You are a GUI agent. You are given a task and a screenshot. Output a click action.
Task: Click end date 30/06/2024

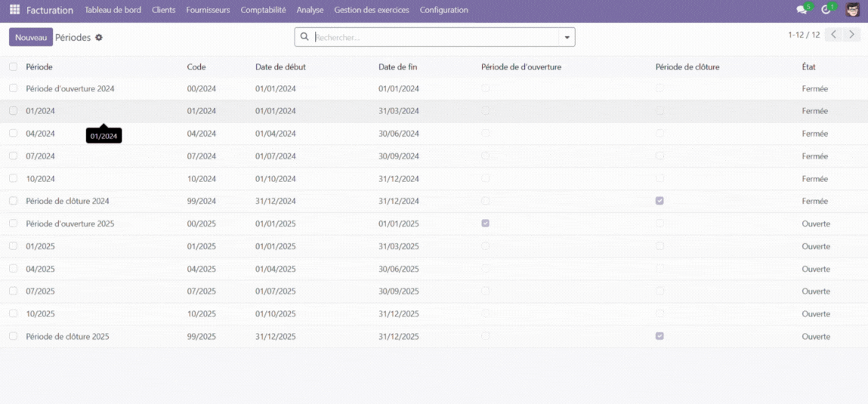point(399,134)
